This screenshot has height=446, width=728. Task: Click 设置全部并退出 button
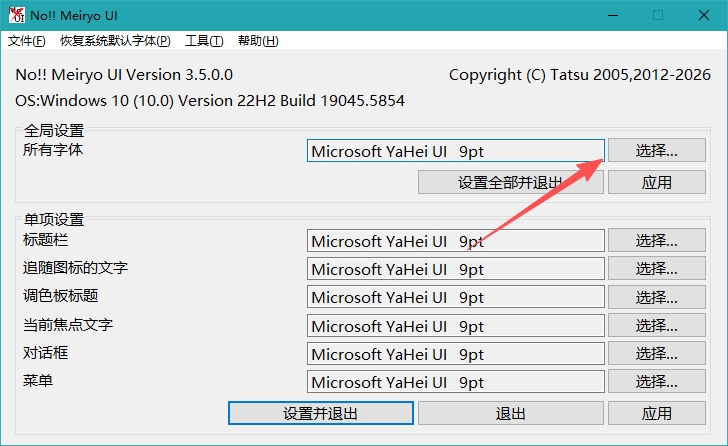tap(510, 182)
